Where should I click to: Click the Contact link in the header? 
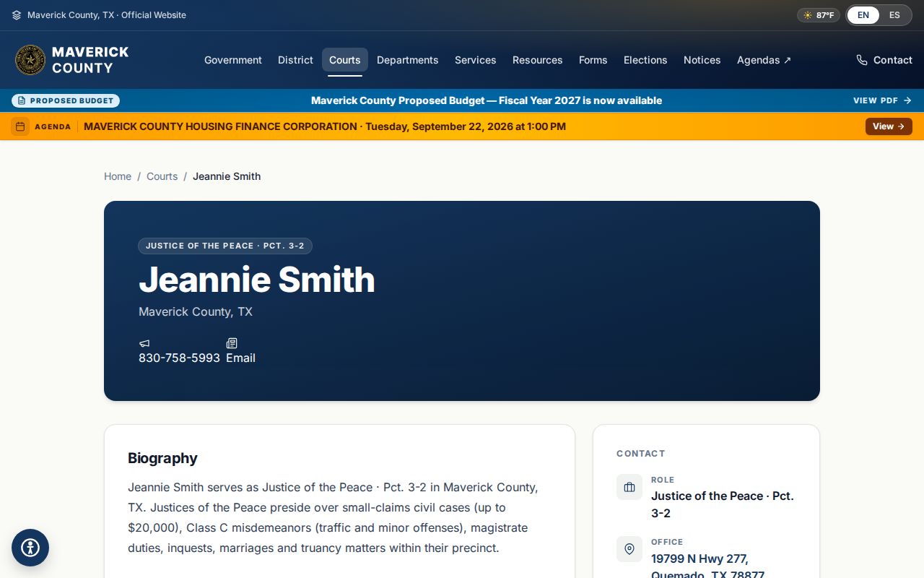(884, 60)
